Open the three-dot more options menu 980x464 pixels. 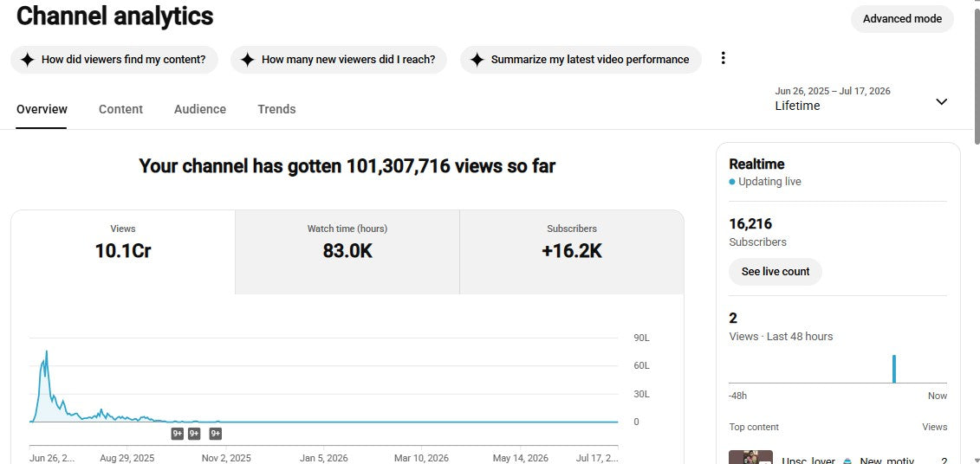click(x=724, y=58)
